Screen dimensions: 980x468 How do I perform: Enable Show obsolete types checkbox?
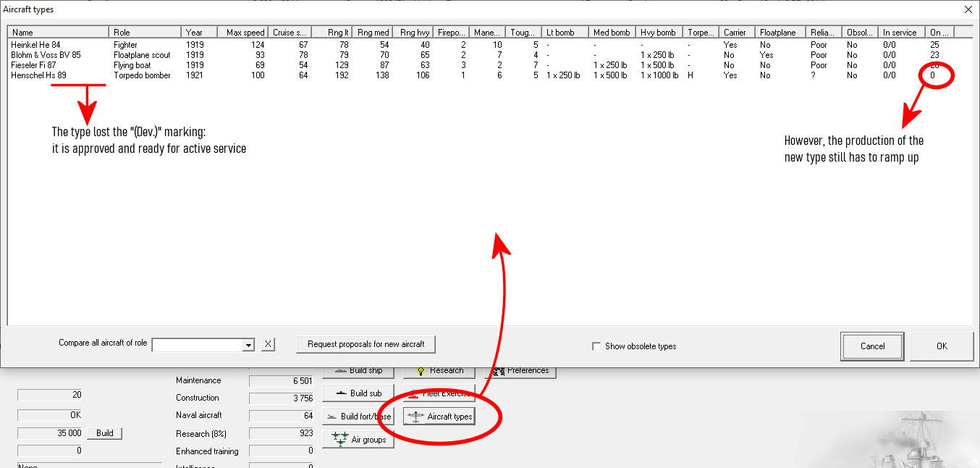point(596,346)
